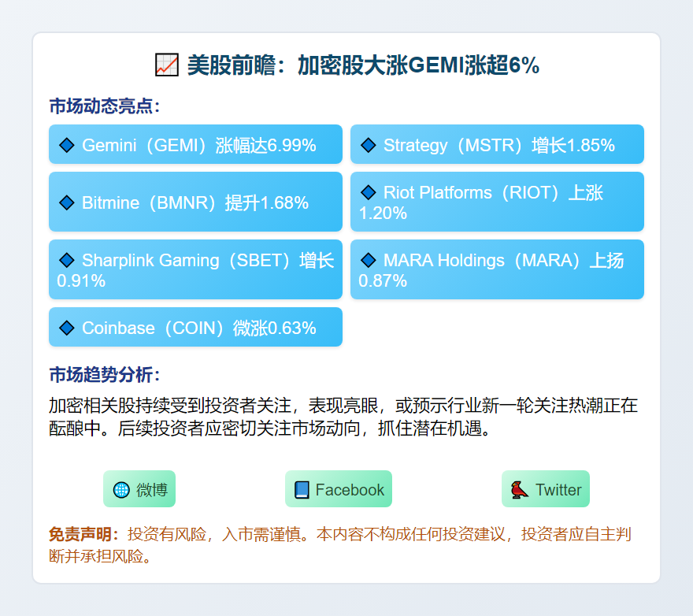The height and width of the screenshot is (616, 693).
Task: Share to 微博 button
Action: pos(139,489)
